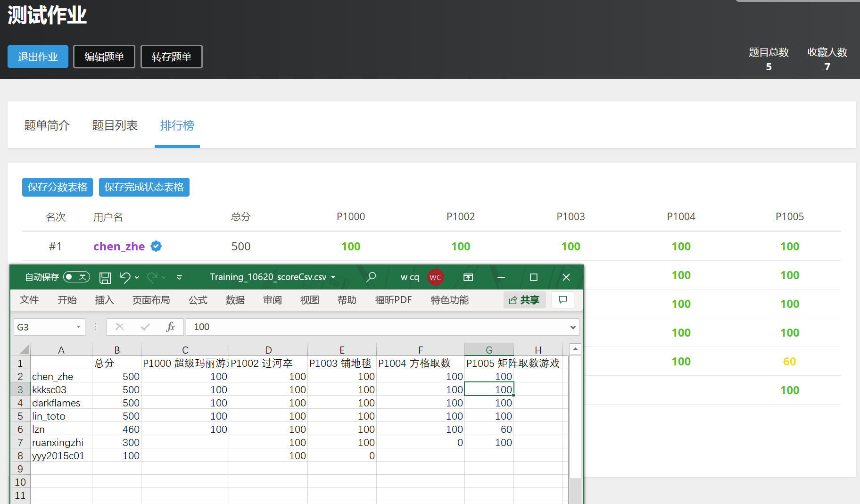This screenshot has height=504, width=860.
Task: Click the 保存完成状态表格 button
Action: 144,187
